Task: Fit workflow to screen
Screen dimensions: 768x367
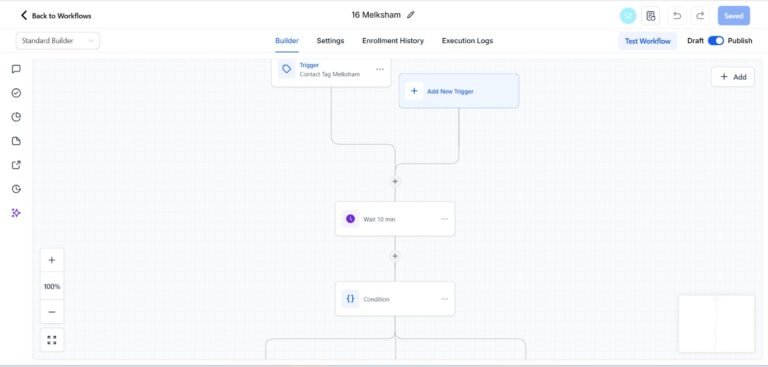Action: pyautogui.click(x=52, y=340)
